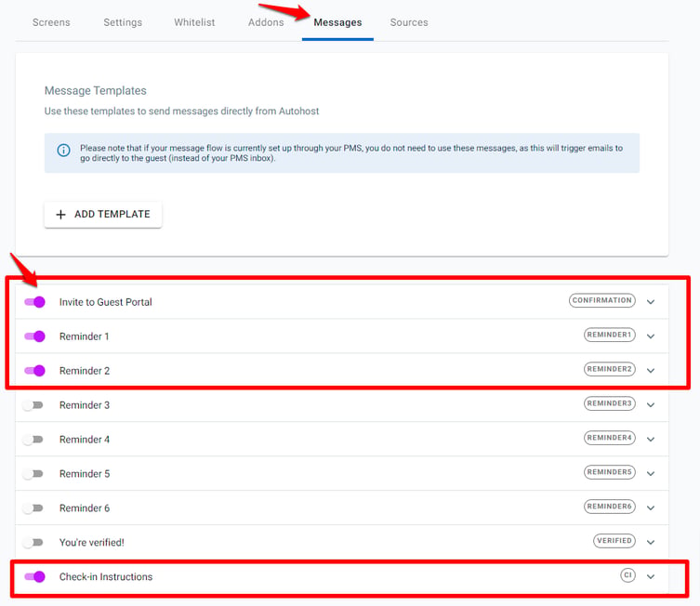Enable the Reminder 6 toggle
Image resolution: width=700 pixels, height=606 pixels.
coord(33,508)
